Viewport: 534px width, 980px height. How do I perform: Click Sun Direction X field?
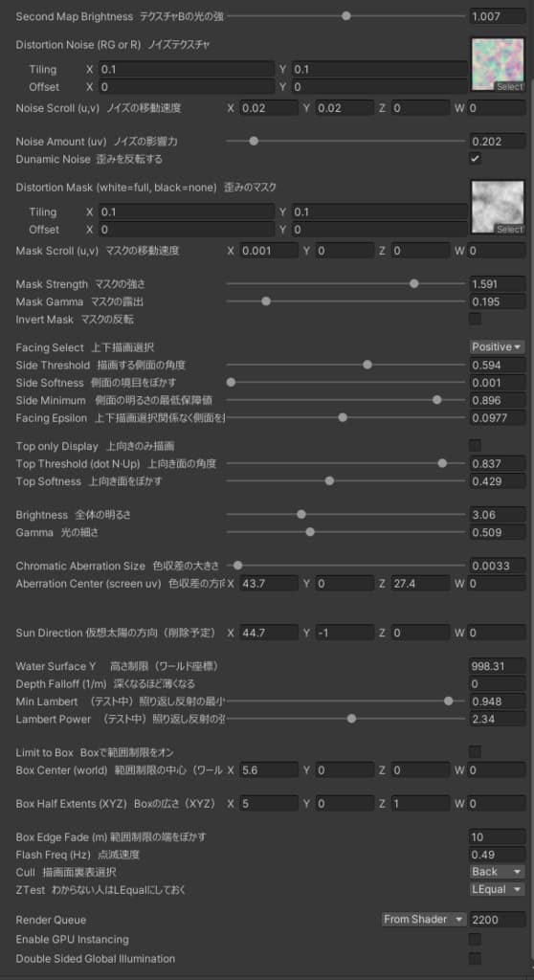point(269,633)
